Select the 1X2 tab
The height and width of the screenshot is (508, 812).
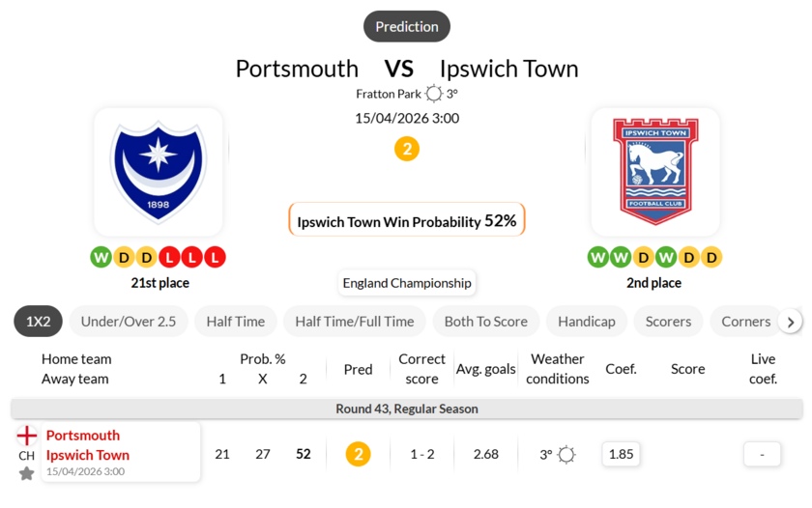click(x=38, y=322)
